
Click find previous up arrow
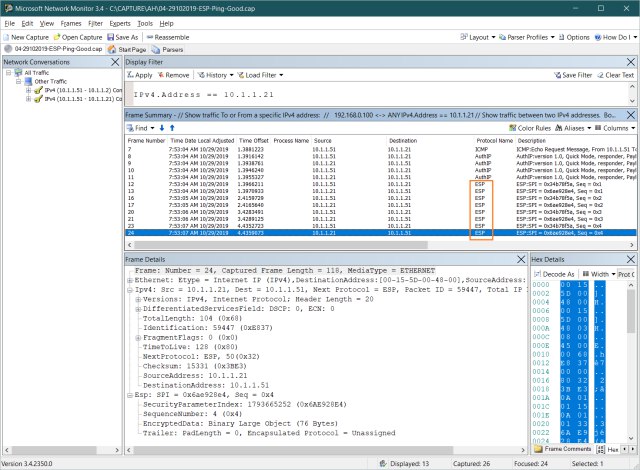click(172, 128)
